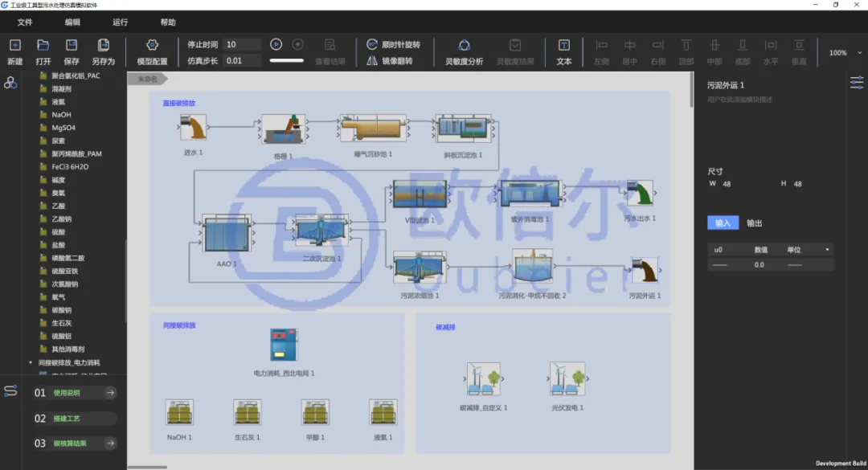Open the workflow steps sidebar icon
This screenshot has height=470, width=868.
click(x=10, y=390)
